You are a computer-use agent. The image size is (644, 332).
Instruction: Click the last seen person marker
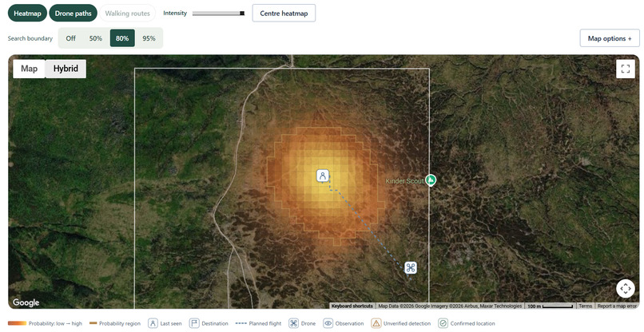[x=323, y=176]
